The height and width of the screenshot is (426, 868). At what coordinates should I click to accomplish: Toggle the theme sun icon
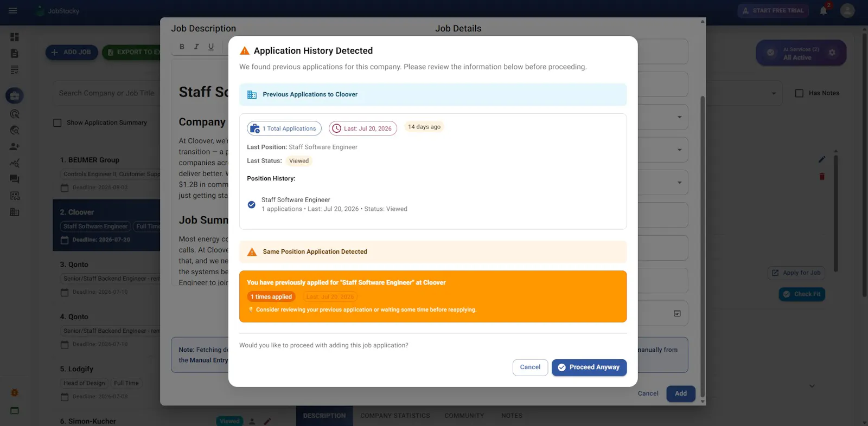coord(15,392)
